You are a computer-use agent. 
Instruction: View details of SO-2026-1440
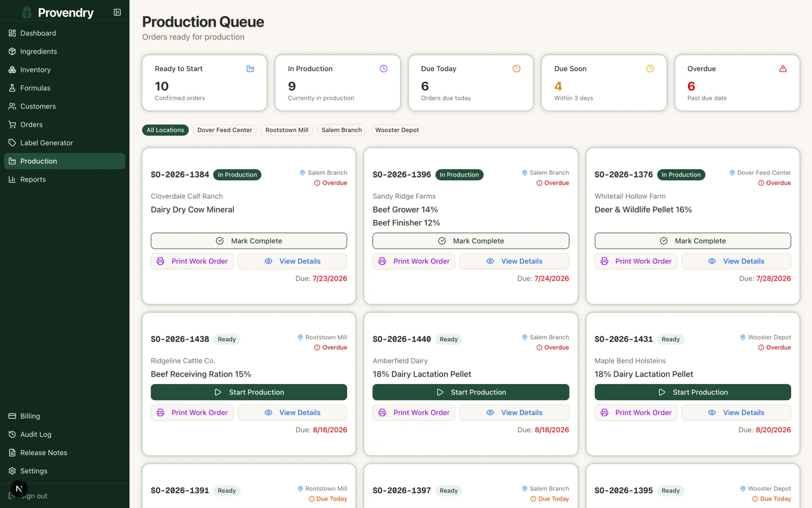(x=514, y=412)
